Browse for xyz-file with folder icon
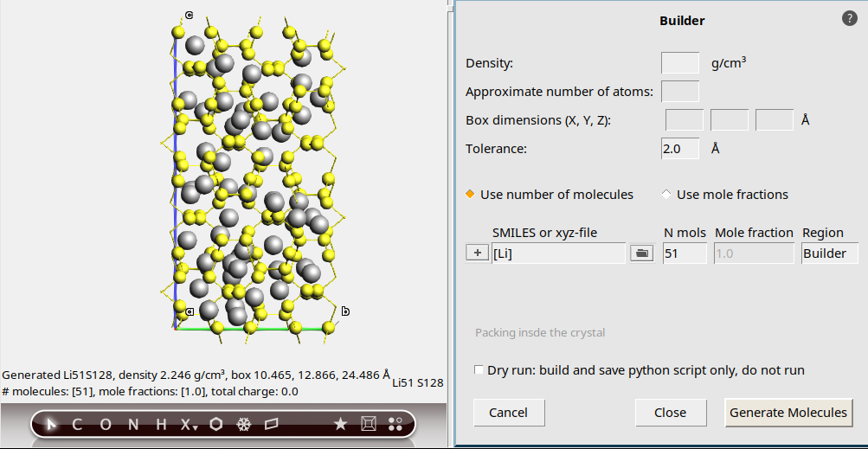868x449 pixels. (x=641, y=253)
